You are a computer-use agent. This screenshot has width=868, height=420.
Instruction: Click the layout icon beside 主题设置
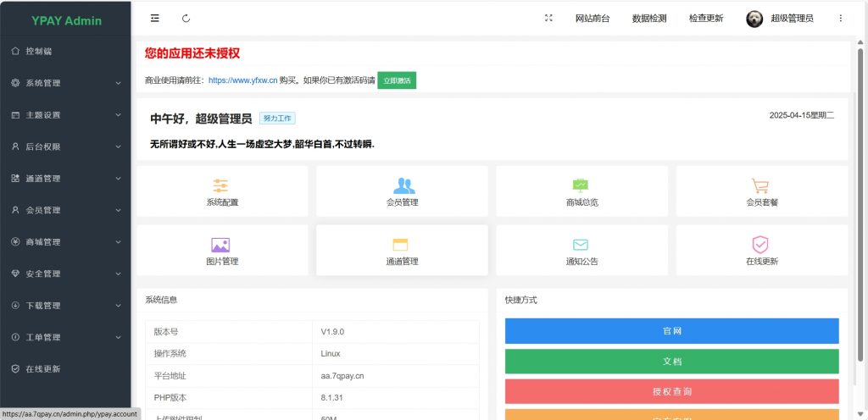tap(15, 115)
